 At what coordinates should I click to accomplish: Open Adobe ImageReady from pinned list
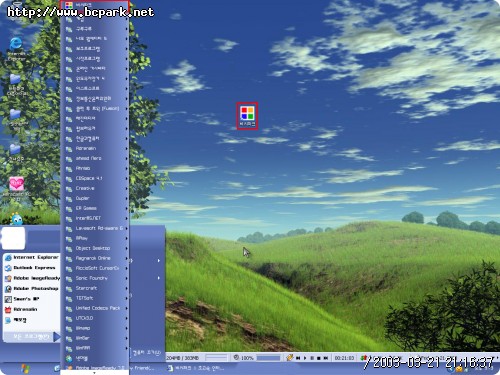[x=32, y=278]
